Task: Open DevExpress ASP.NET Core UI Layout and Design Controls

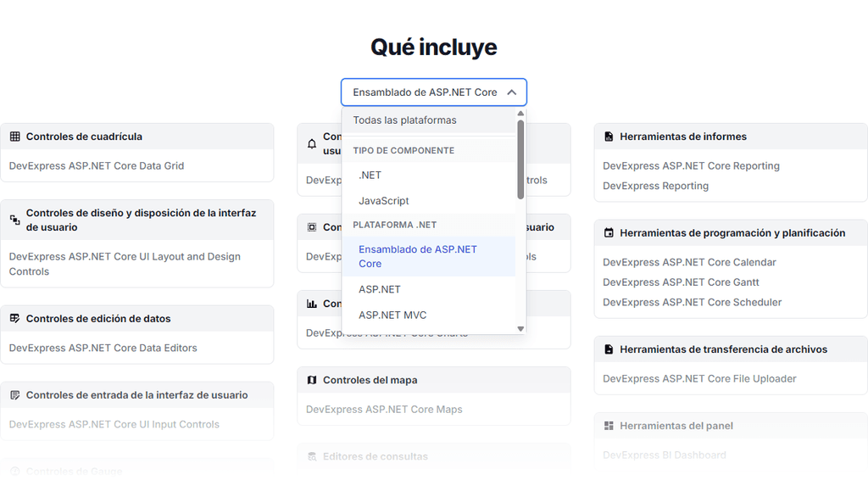Action: pos(125,264)
